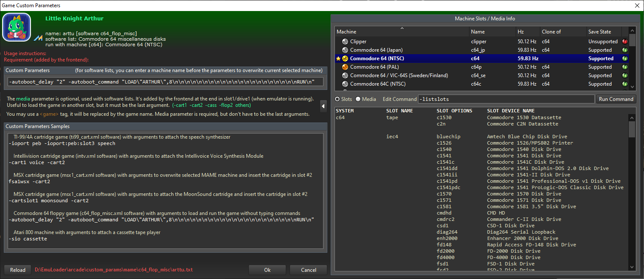Sort by the Machine column header

402,32
